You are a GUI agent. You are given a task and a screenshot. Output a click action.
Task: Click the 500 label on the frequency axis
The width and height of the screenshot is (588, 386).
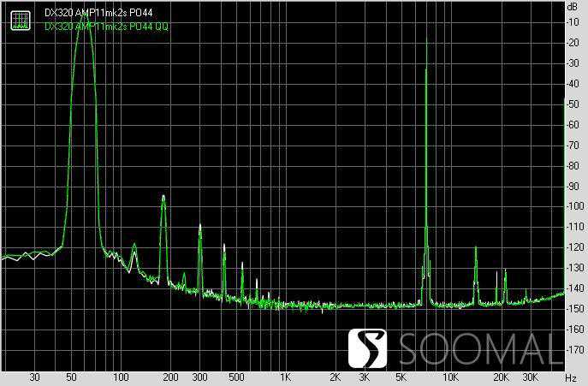[236, 377]
